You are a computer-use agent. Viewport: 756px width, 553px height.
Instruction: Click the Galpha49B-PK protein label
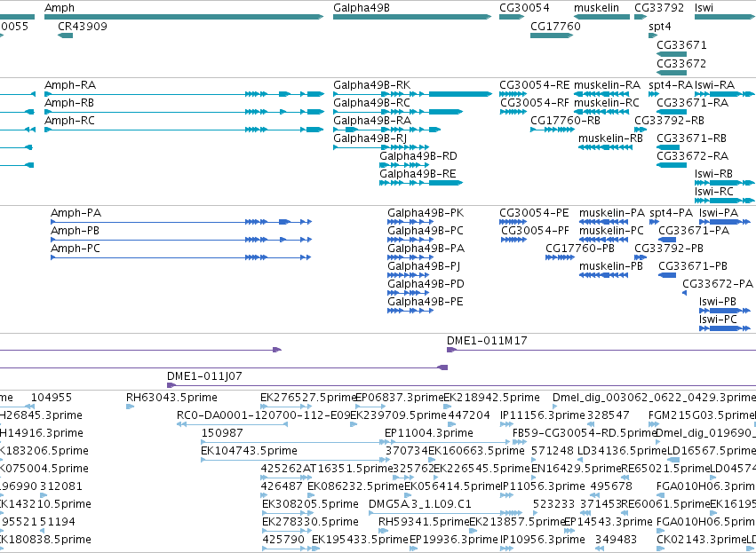click(426, 213)
